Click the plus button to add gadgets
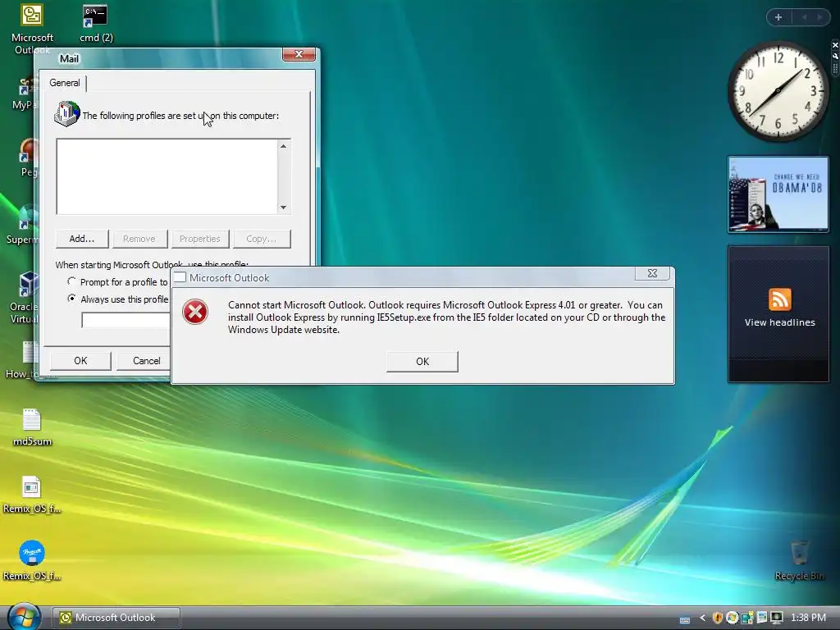This screenshot has width=840, height=630. (x=778, y=17)
